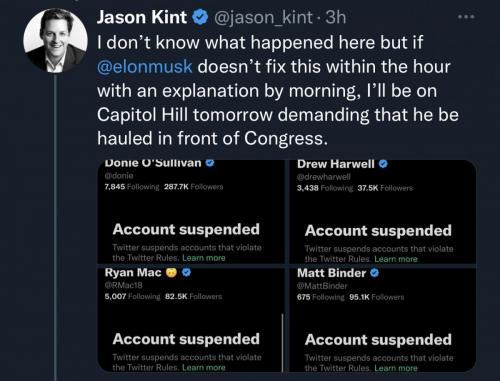Open the Donie O'Sullivan suspended account image

click(191, 212)
